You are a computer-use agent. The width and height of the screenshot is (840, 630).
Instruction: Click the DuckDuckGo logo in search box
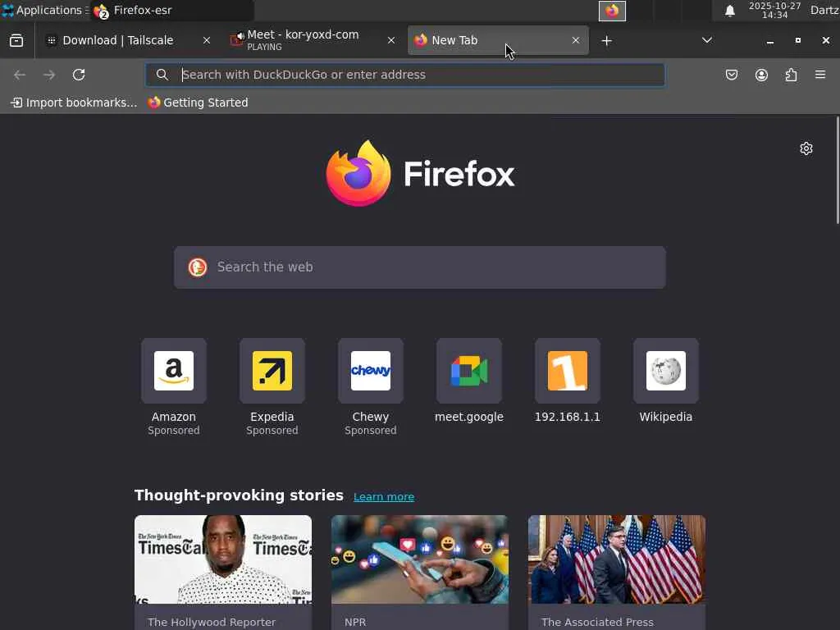tap(198, 267)
